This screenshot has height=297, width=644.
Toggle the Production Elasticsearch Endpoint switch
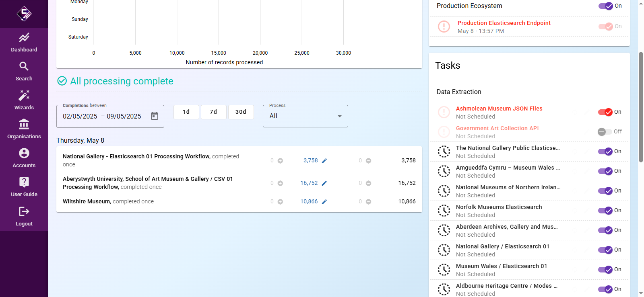(x=606, y=27)
